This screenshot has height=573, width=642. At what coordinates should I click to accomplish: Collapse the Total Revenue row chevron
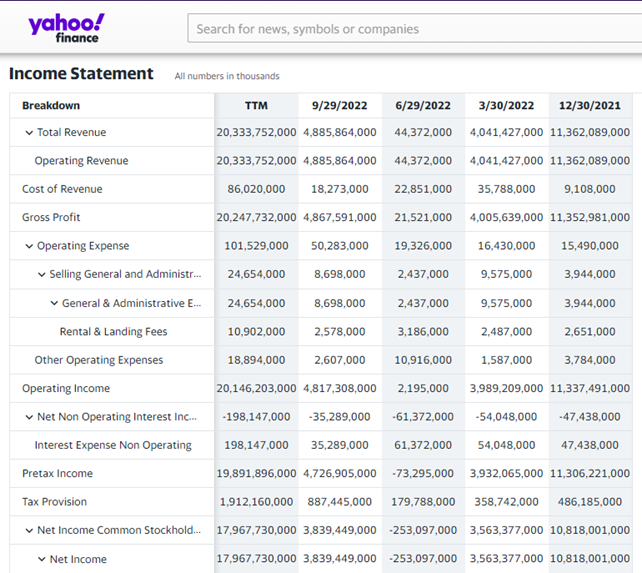coord(29,133)
